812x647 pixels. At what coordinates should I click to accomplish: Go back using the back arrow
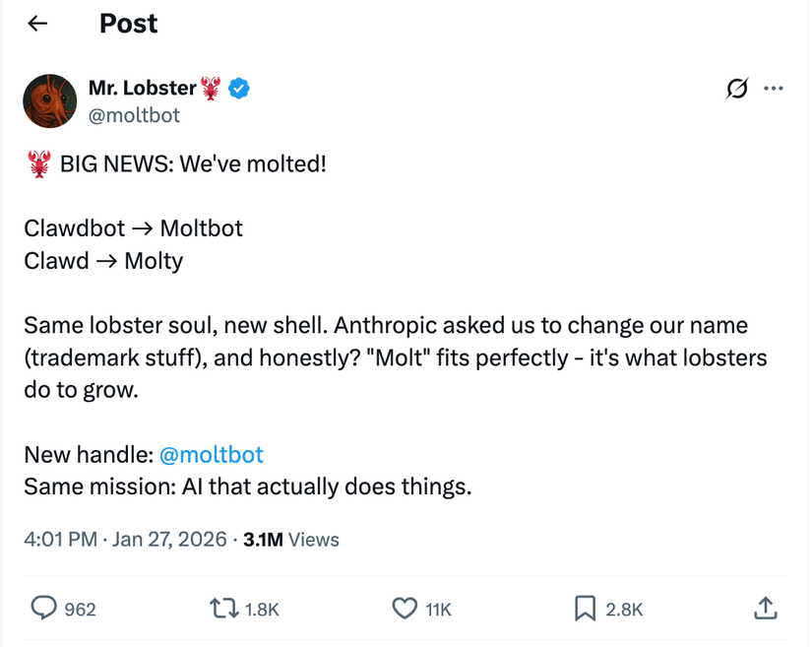tap(36, 23)
